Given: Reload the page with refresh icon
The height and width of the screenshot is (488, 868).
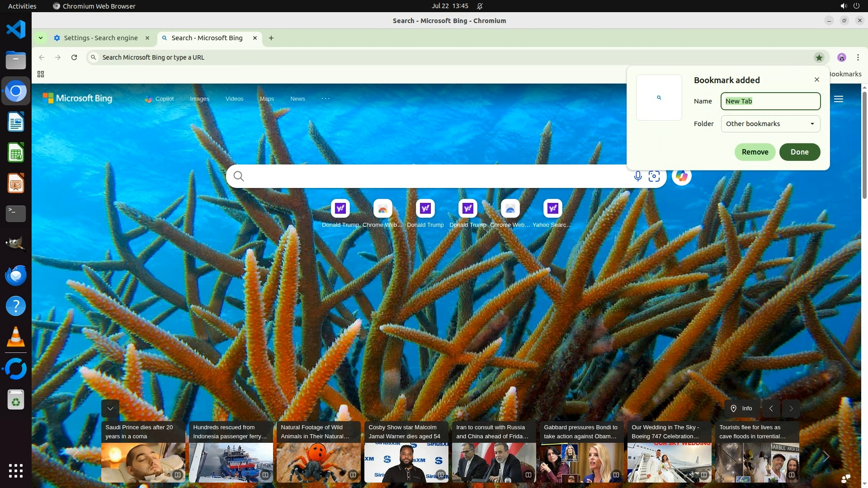Looking at the screenshot, I should pos(74,57).
